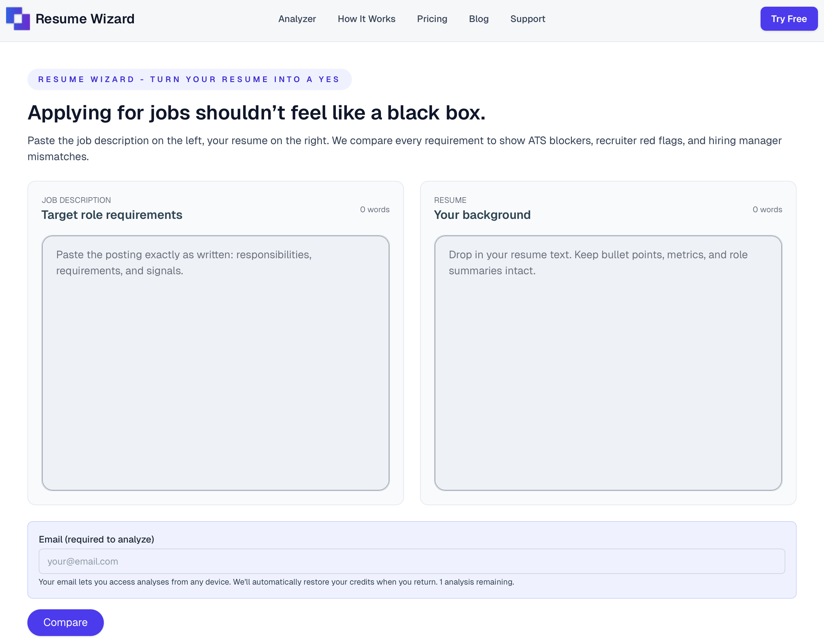Click the email requirement helper text
The image size is (824, 644).
point(276,582)
